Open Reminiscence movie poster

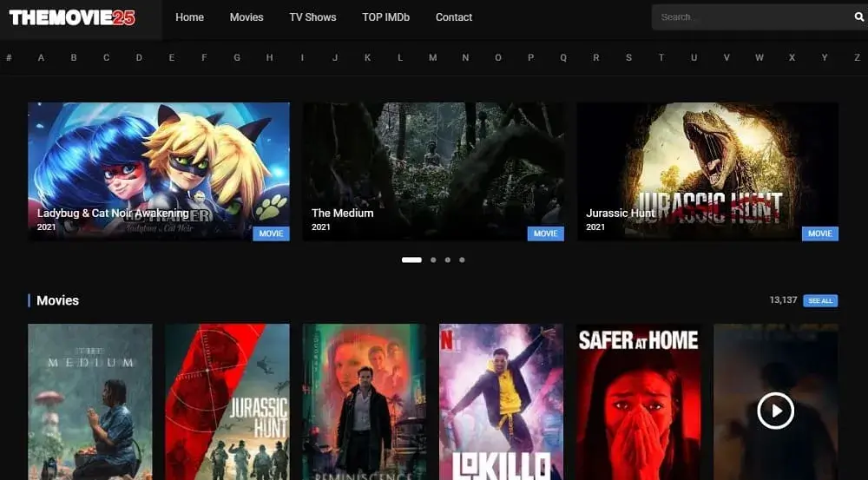tap(365, 402)
